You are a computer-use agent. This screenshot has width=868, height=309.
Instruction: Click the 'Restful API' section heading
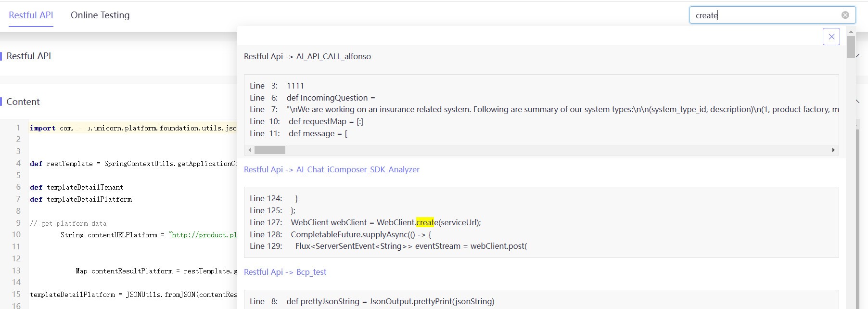(x=29, y=56)
